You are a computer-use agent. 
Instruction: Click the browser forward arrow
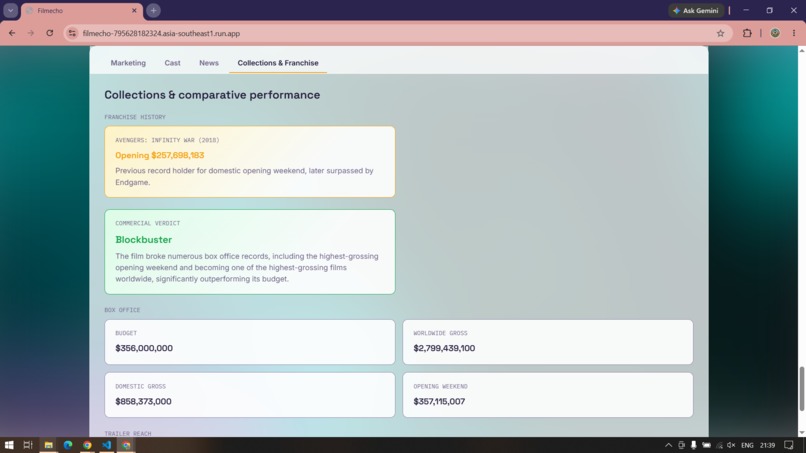[x=31, y=33]
